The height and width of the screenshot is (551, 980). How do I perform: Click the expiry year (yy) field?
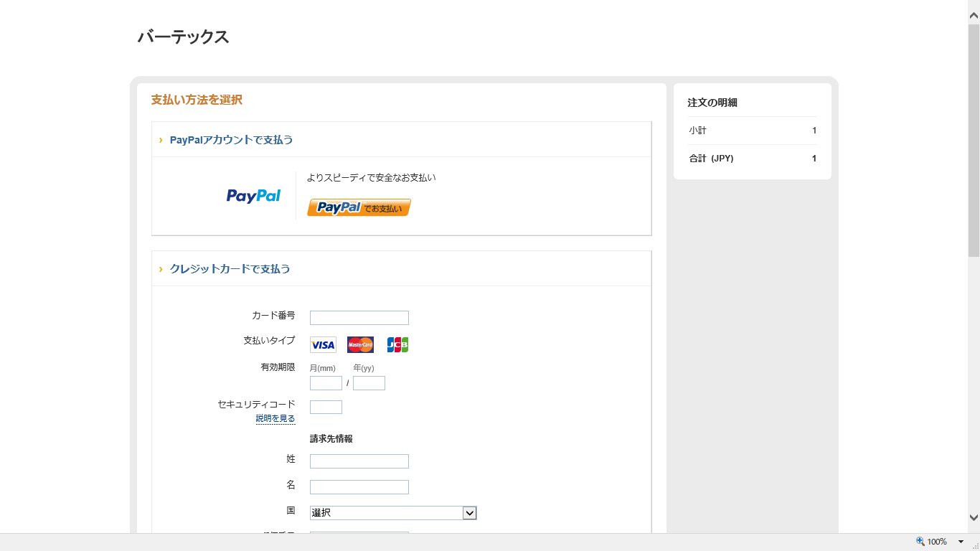tap(369, 383)
